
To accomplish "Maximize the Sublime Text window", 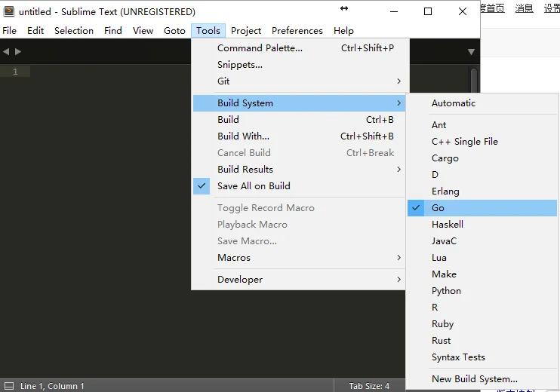I will (428, 11).
